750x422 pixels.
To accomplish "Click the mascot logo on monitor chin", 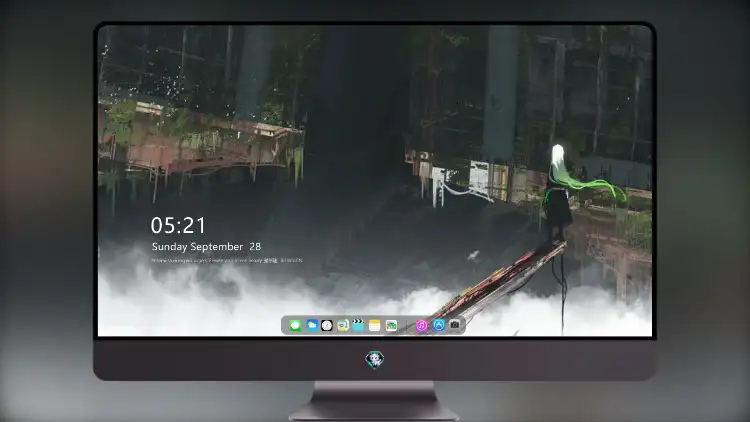I will (x=375, y=359).
